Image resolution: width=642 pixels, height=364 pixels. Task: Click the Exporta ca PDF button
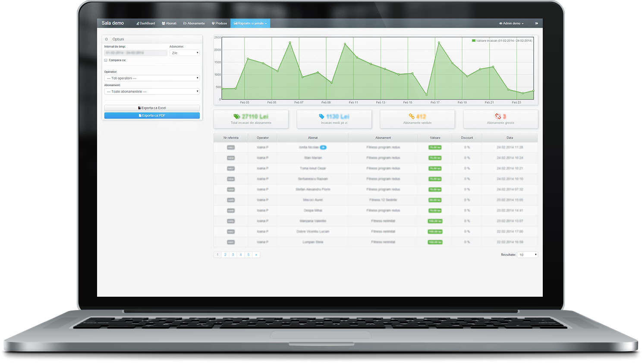[152, 116]
